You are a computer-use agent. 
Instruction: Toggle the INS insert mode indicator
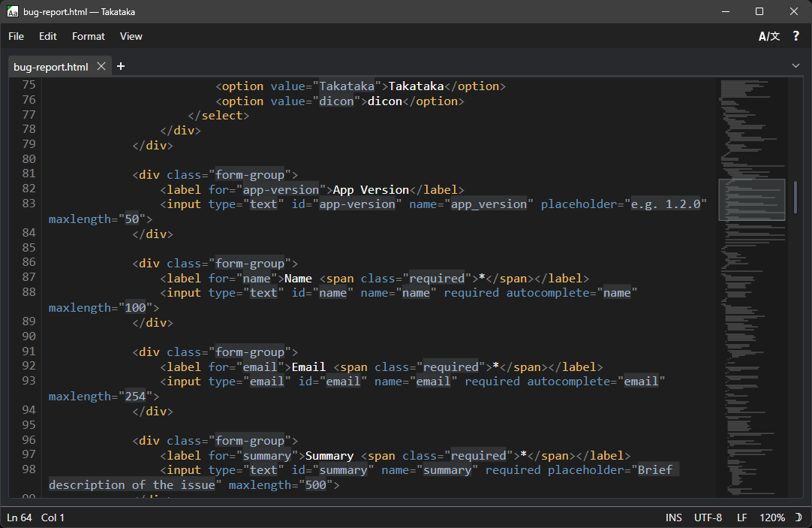pos(674,517)
